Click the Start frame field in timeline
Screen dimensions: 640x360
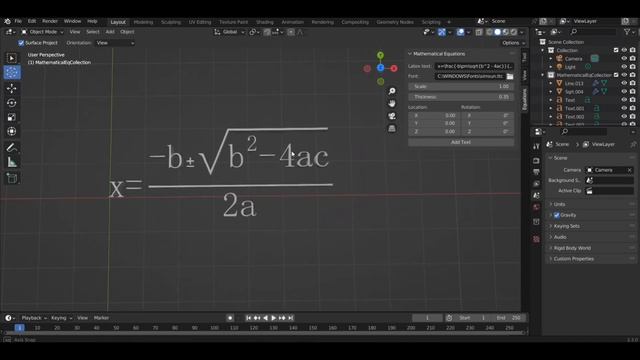472,318
